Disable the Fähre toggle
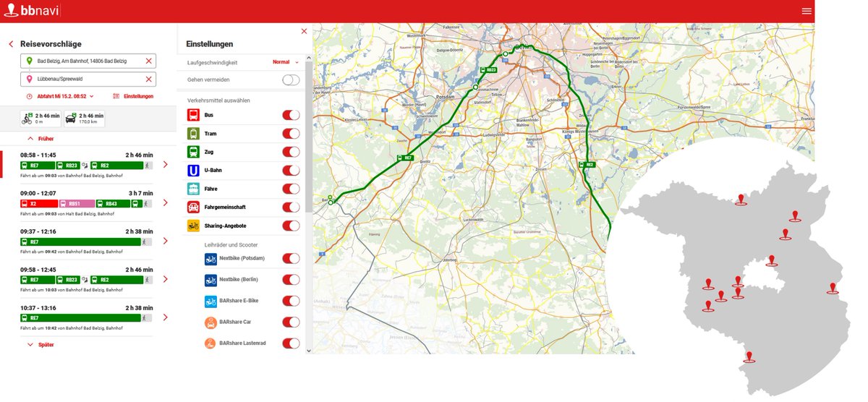Image resolution: width=868 pixels, height=402 pixels. (291, 189)
